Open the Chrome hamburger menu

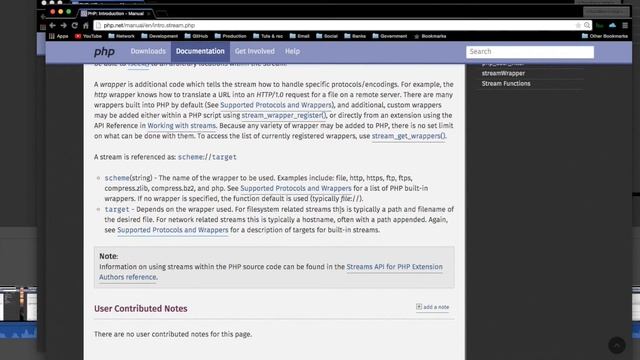pyautogui.click(x=625, y=25)
